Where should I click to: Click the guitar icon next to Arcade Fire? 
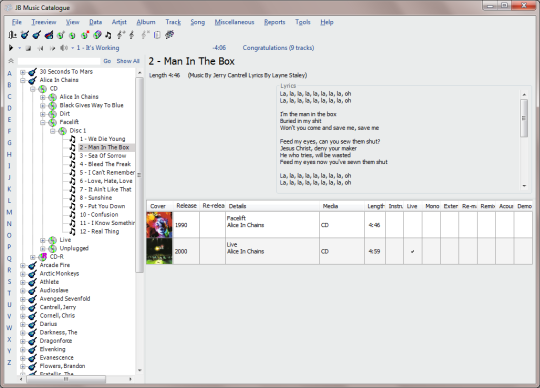point(32,265)
